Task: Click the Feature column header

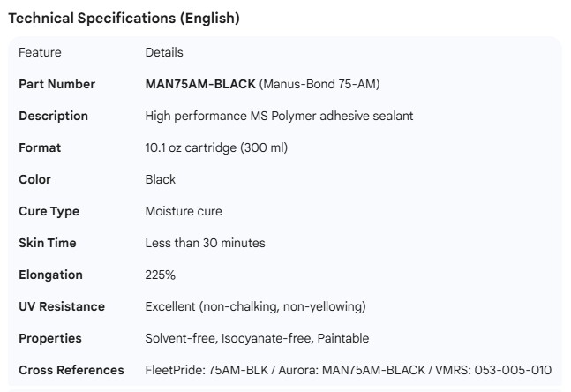Action: 40,52
